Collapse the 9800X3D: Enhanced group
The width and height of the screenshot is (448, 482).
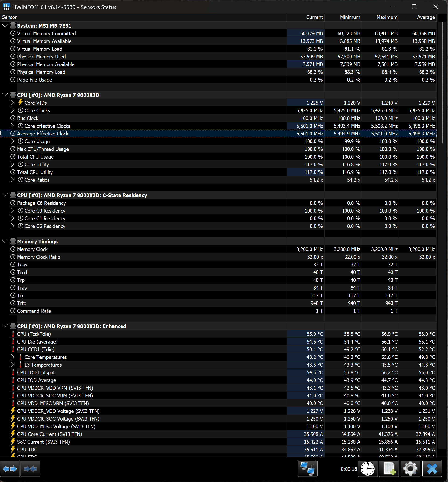pyautogui.click(x=5, y=326)
